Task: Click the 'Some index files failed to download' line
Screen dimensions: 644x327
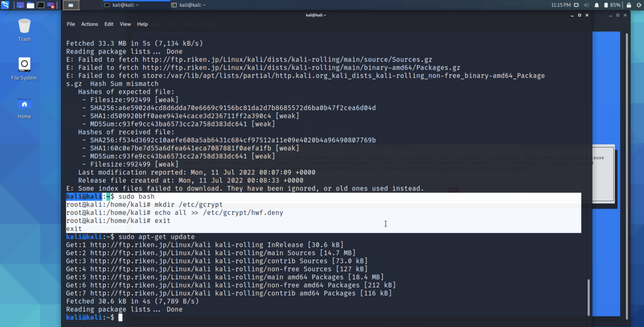Action: pyautogui.click(x=245, y=188)
